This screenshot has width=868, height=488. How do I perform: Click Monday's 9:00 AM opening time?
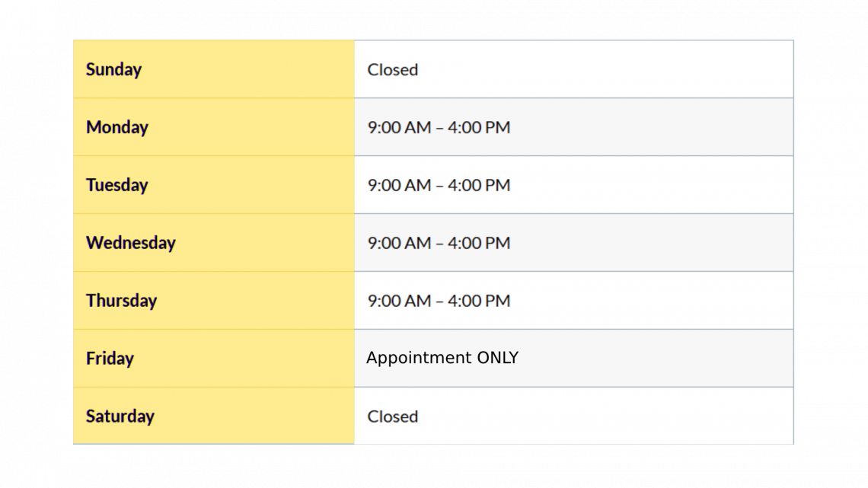point(399,127)
